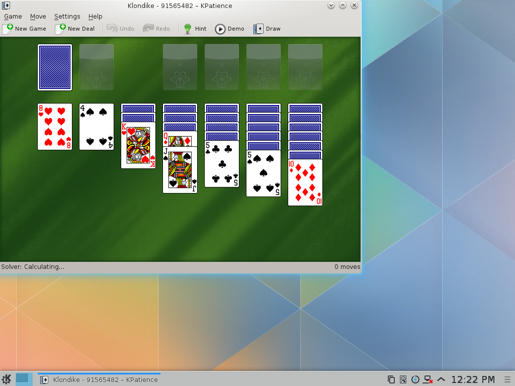This screenshot has height=386, width=515.
Task: Select the king of hearts card
Action: pyautogui.click(x=138, y=145)
